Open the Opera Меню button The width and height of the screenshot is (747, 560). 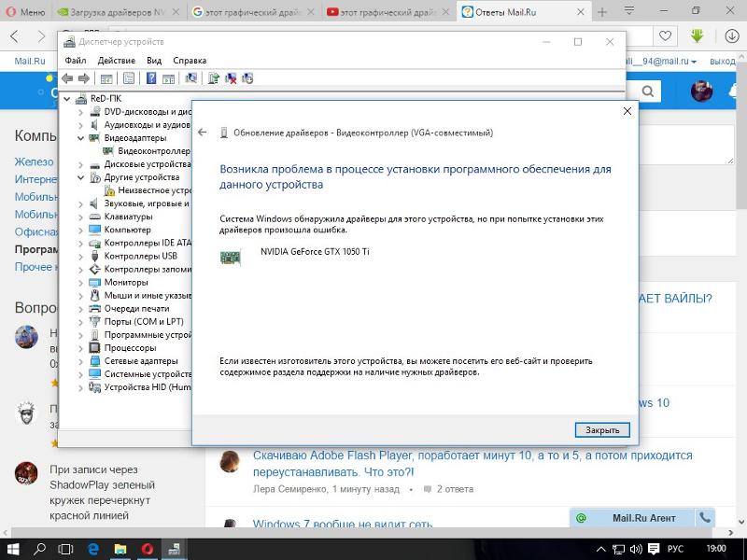click(x=26, y=12)
